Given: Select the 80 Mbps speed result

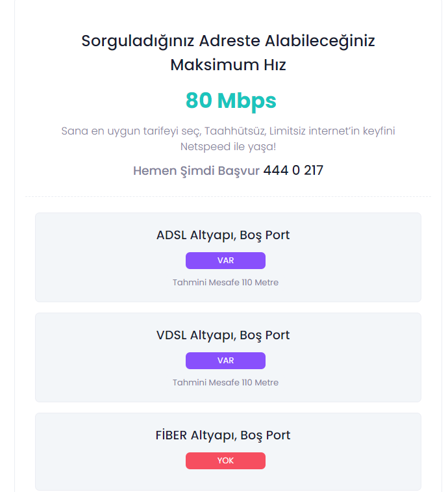Looking at the screenshot, I should coord(230,101).
